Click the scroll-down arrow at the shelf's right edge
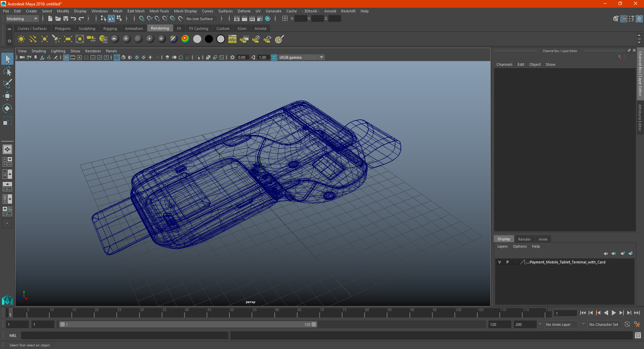Screen dimensions: 644x349 coord(639,43)
